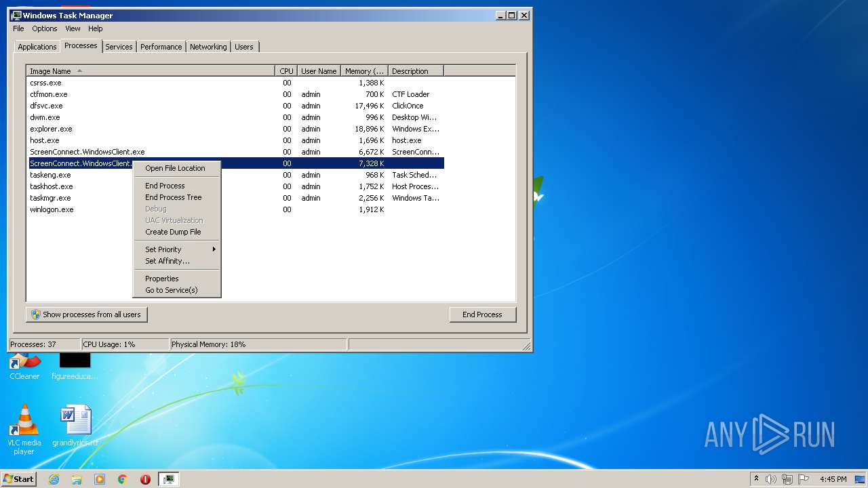This screenshot has width=868, height=488.
Task: Open the Start menu
Action: click(19, 479)
